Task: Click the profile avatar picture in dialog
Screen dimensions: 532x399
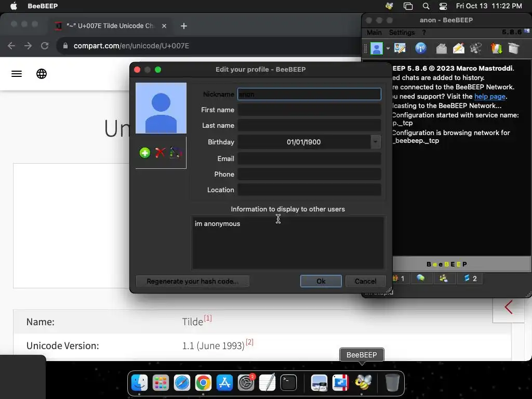Action: [161, 108]
